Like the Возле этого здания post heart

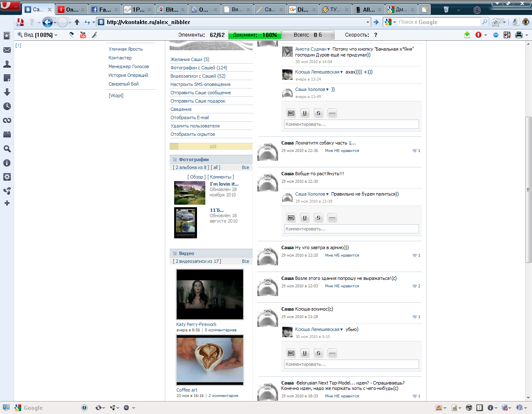point(414,286)
